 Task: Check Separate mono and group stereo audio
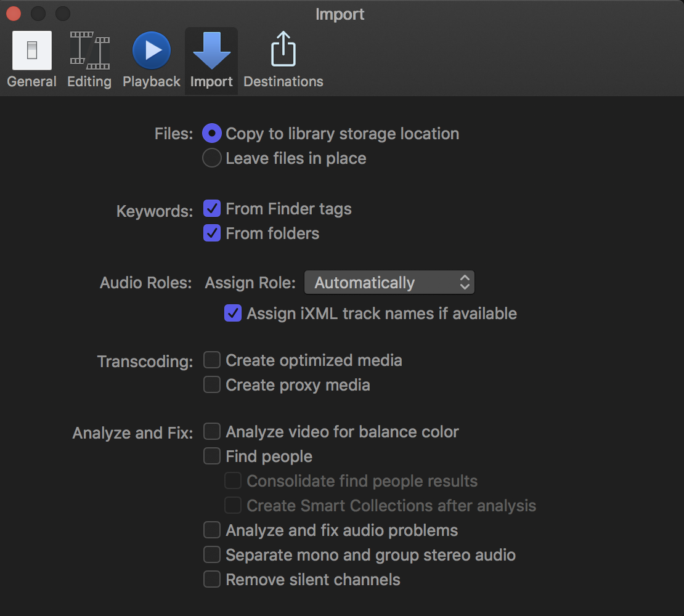point(212,555)
